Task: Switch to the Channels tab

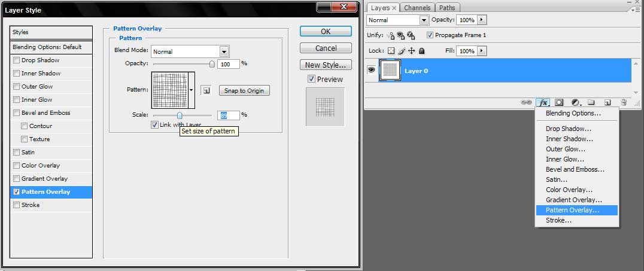Action: pos(417,8)
